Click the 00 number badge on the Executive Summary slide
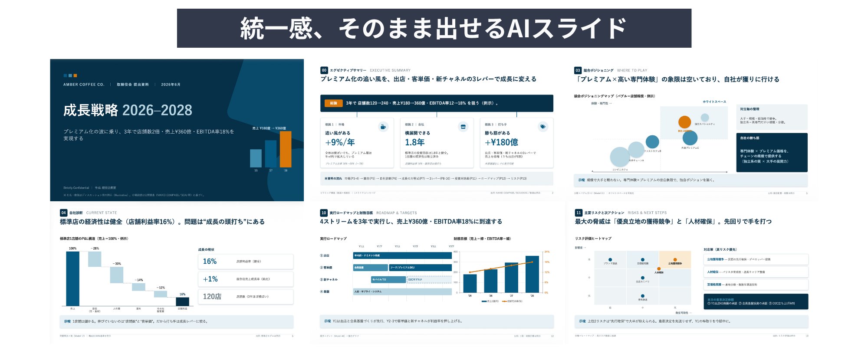The height and width of the screenshot is (347, 868). (x=324, y=70)
